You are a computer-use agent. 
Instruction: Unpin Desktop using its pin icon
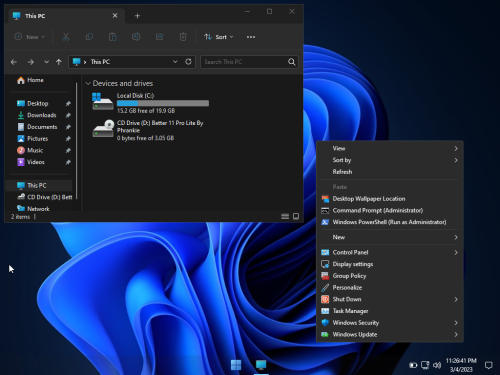68,104
